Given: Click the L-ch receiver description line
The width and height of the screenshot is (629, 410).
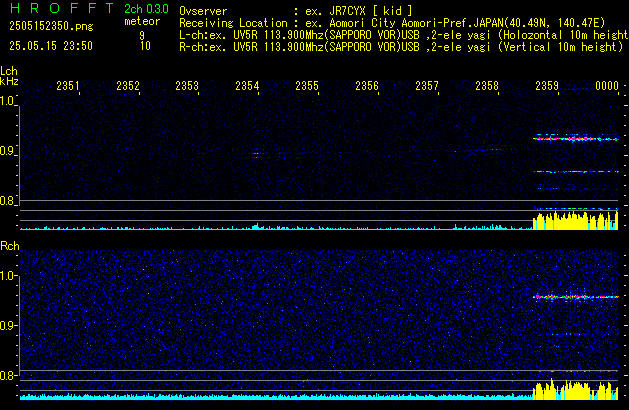Looking at the screenshot, I should (404, 35).
